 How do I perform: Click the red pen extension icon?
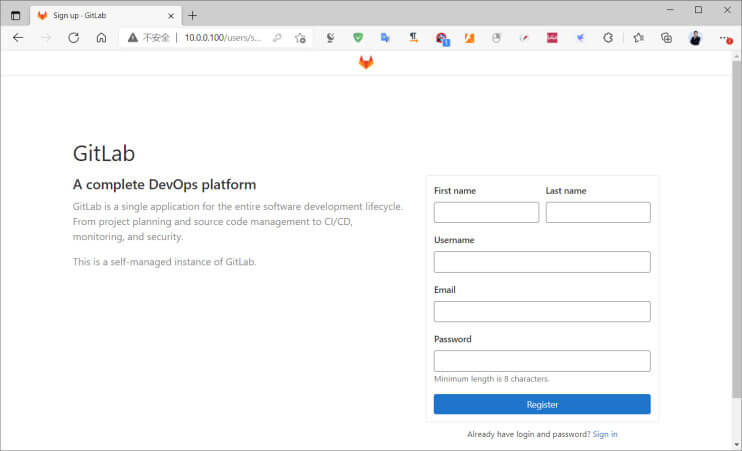(x=524, y=38)
